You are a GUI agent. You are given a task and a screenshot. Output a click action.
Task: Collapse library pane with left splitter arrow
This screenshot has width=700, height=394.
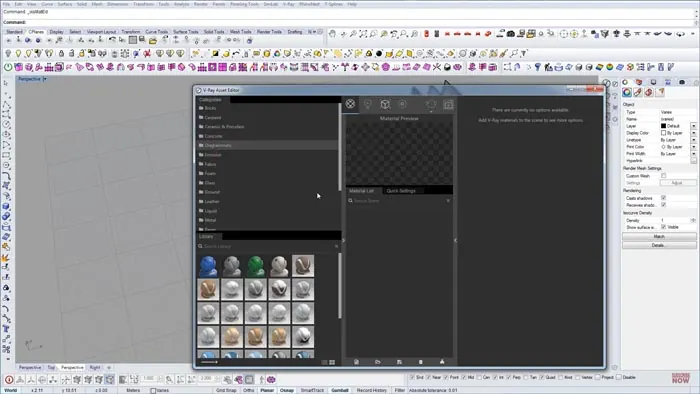[x=343, y=240]
